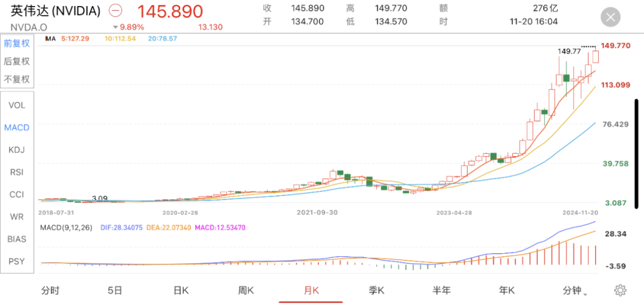The width and height of the screenshot is (644, 308).
Task: Switch to 日K daily candlestick tab
Action: click(181, 291)
